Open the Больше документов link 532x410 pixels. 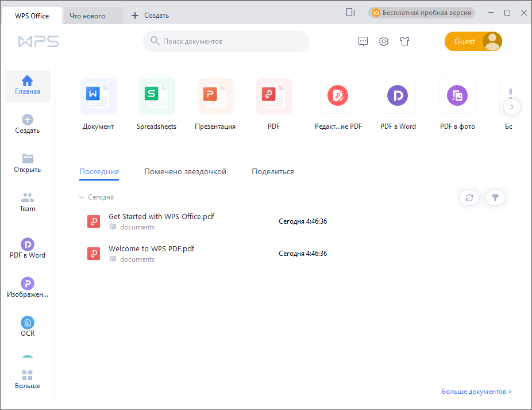point(476,392)
